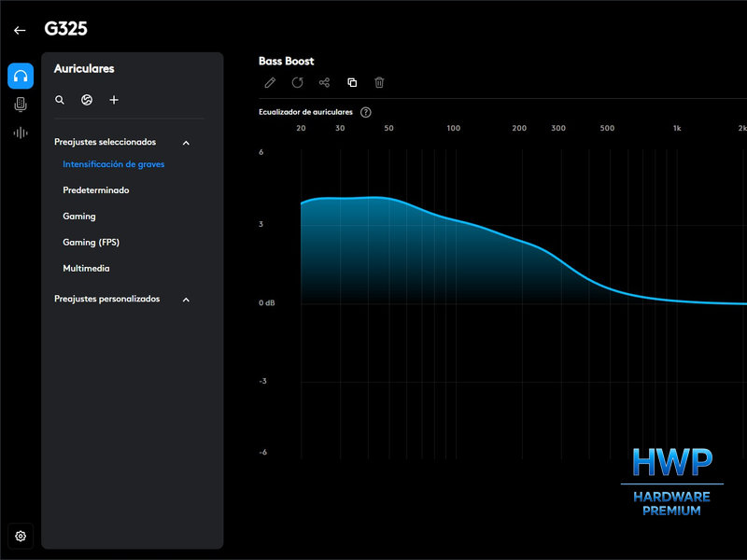Screen dimensions: 747x560
Task: Click the equalizer curve near 50 Hz
Action: pyautogui.click(x=388, y=199)
